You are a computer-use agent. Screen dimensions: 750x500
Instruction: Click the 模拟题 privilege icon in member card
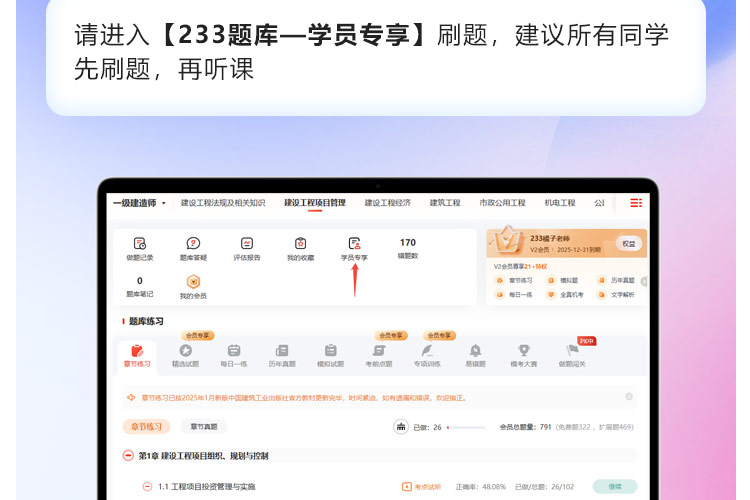(x=551, y=280)
